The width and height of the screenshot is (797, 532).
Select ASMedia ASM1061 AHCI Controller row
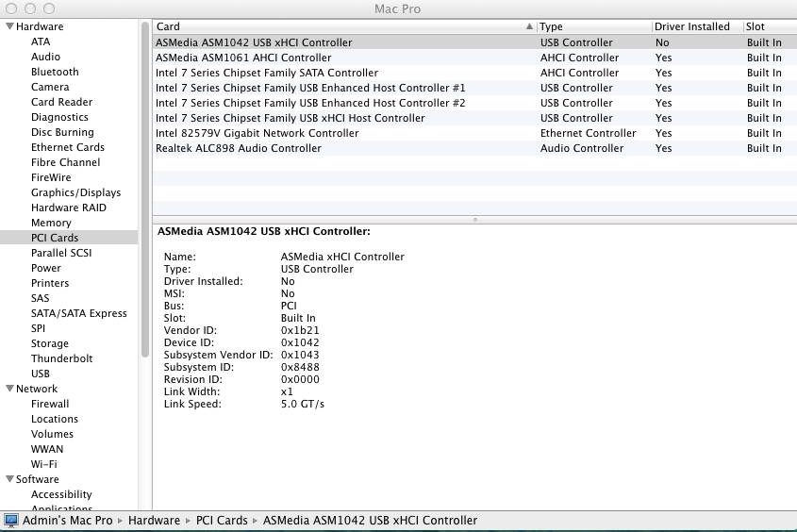pyautogui.click(x=474, y=58)
